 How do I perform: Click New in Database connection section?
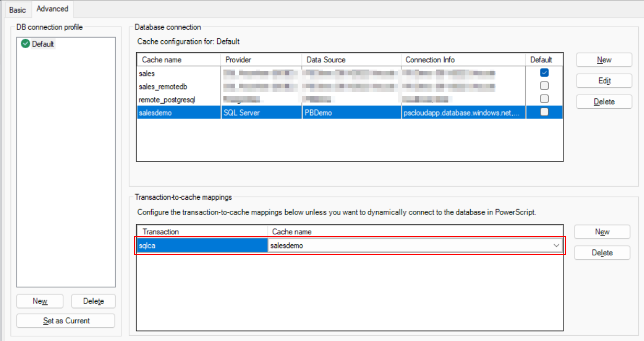pos(604,60)
